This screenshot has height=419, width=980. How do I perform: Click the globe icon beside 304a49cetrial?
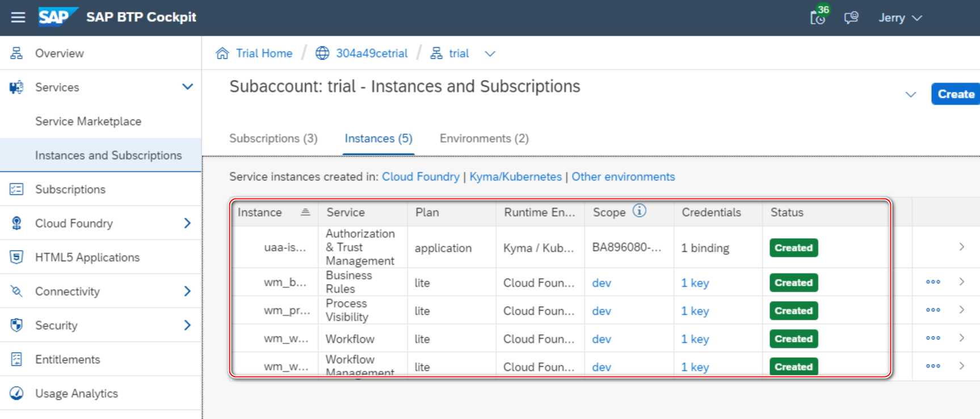[322, 53]
